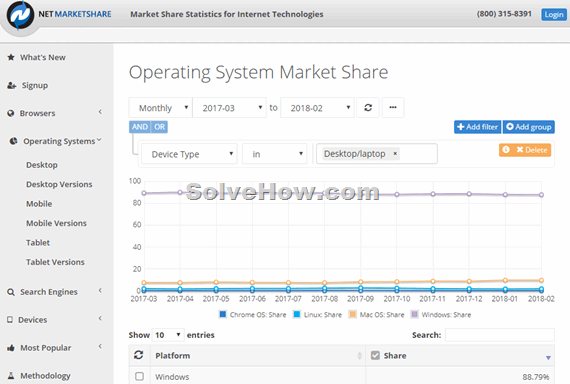The width and height of the screenshot is (570, 384).
Task: Click the Mac OS data point at 2018-01
Action: [x=505, y=280]
